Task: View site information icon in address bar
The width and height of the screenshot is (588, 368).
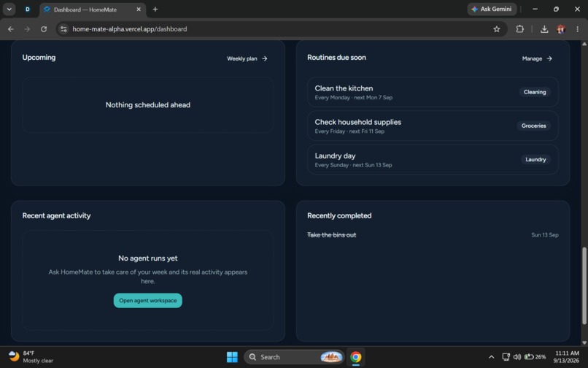Action: [63, 29]
